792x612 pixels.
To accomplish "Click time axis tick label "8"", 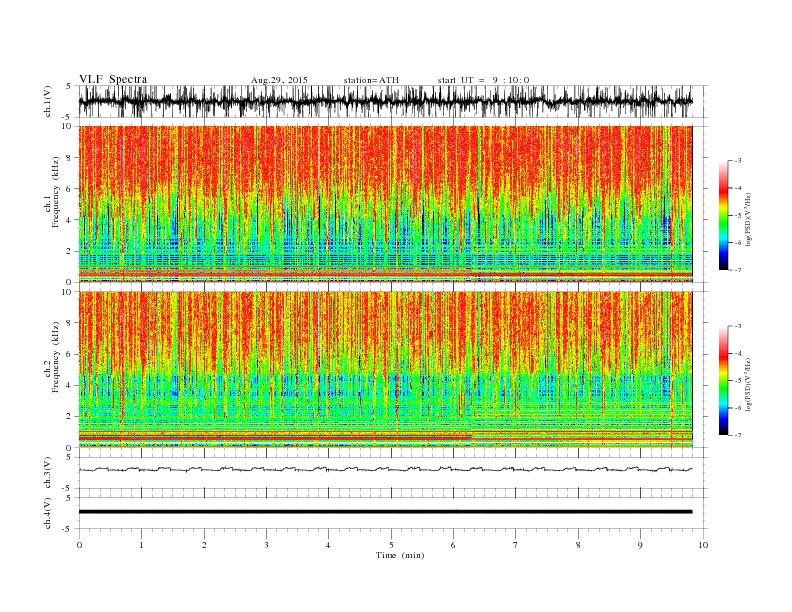I will 578,545.
